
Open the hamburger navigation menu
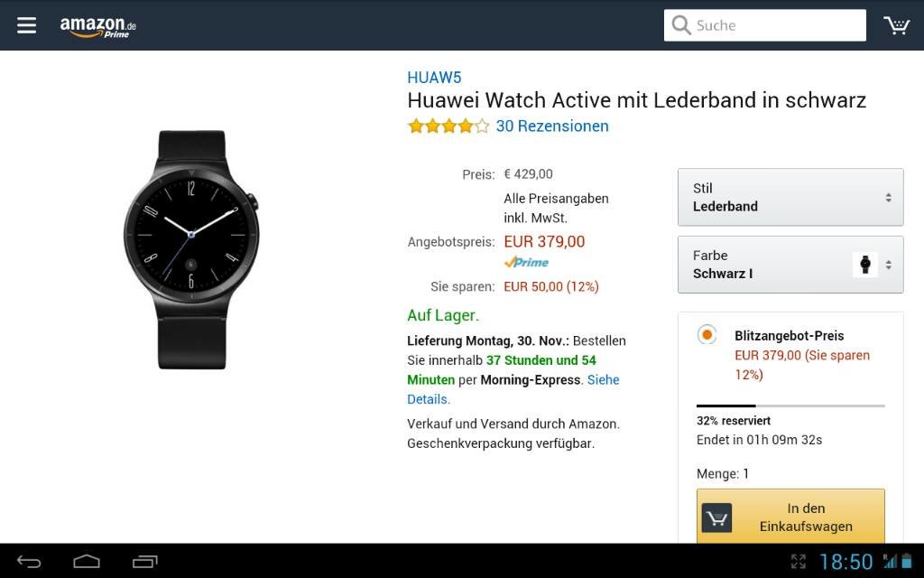coord(26,25)
